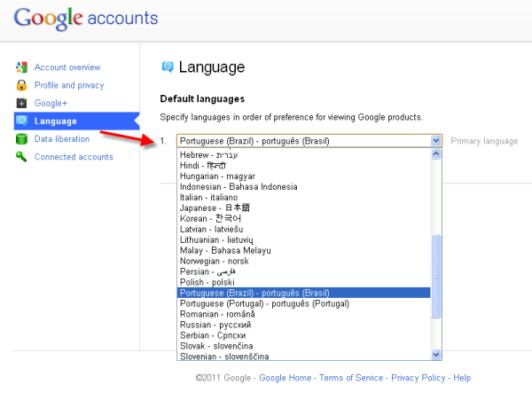Click the Account overview sidebar icon
This screenshot has height=400, width=532.
click(x=21, y=67)
